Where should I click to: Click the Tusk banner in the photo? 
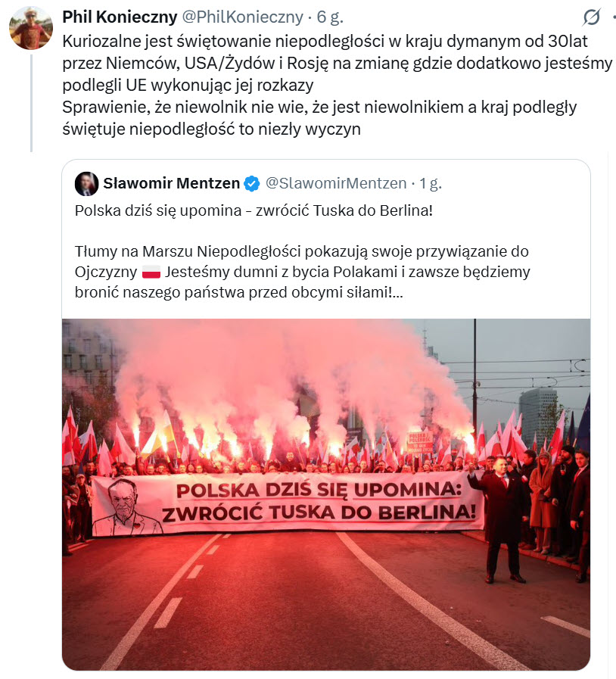coord(288,504)
